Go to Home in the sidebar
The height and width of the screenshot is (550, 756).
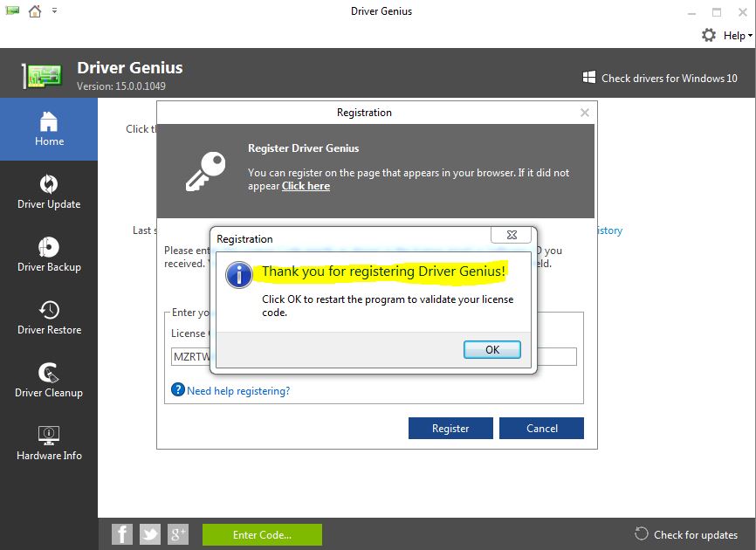[x=49, y=129]
